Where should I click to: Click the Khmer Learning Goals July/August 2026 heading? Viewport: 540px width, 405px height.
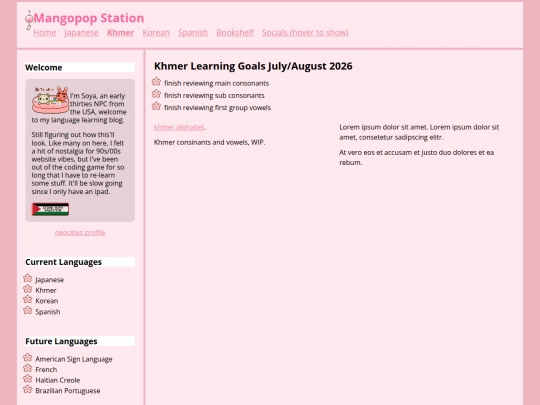253,66
